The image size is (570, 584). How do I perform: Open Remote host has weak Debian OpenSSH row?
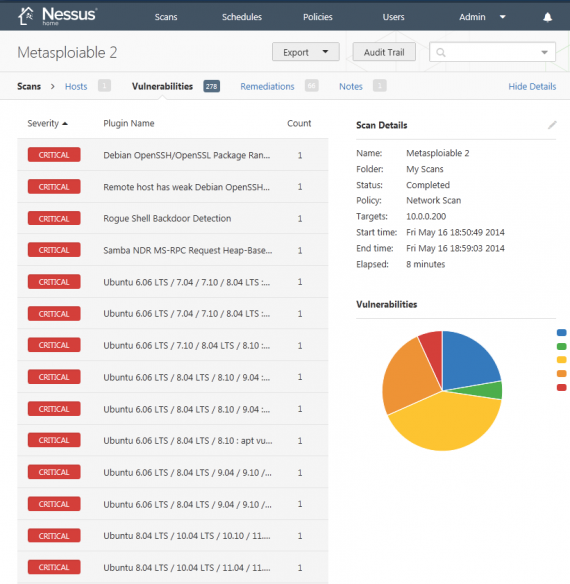coord(172,187)
